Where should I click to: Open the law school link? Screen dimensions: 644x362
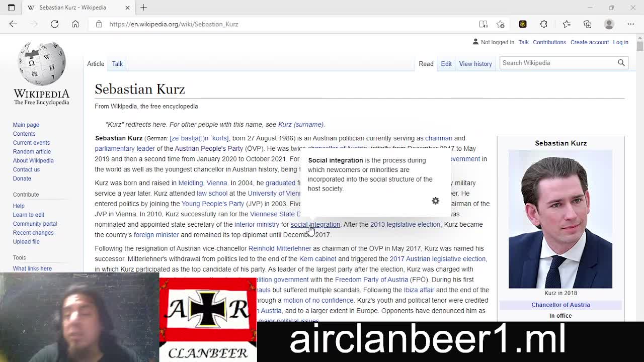[x=212, y=194]
